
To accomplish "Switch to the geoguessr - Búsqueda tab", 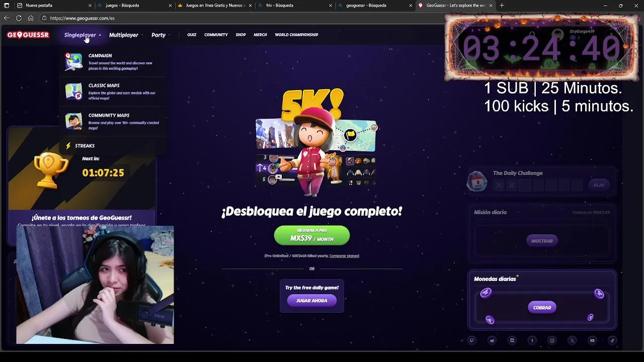I will point(375,6).
